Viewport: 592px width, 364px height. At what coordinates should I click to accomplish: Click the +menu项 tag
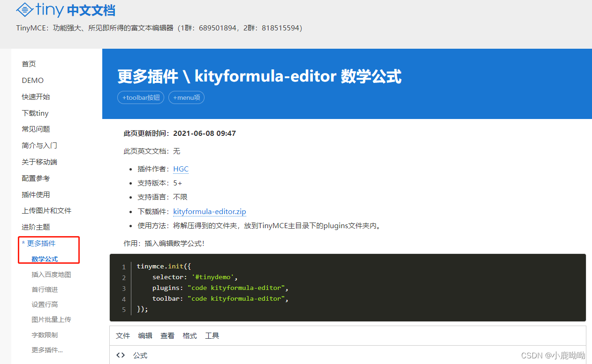click(186, 97)
